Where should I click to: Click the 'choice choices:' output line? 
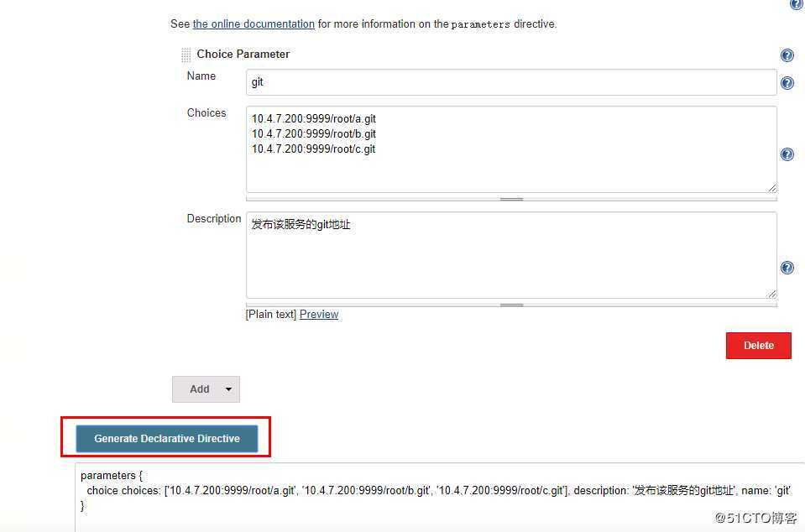coord(438,490)
